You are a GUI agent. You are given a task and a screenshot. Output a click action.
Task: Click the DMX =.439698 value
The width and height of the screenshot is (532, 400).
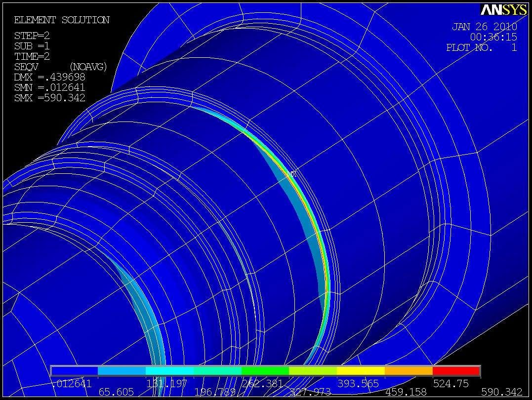49,78
